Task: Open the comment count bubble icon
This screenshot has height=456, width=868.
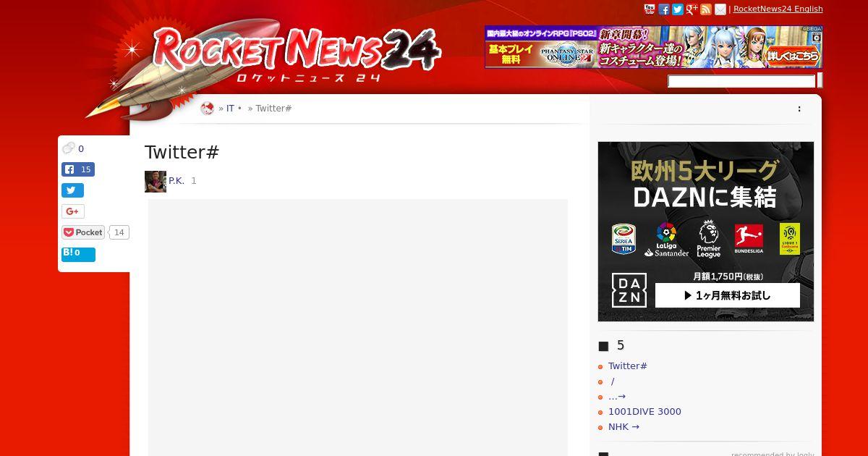Action: coord(69,148)
